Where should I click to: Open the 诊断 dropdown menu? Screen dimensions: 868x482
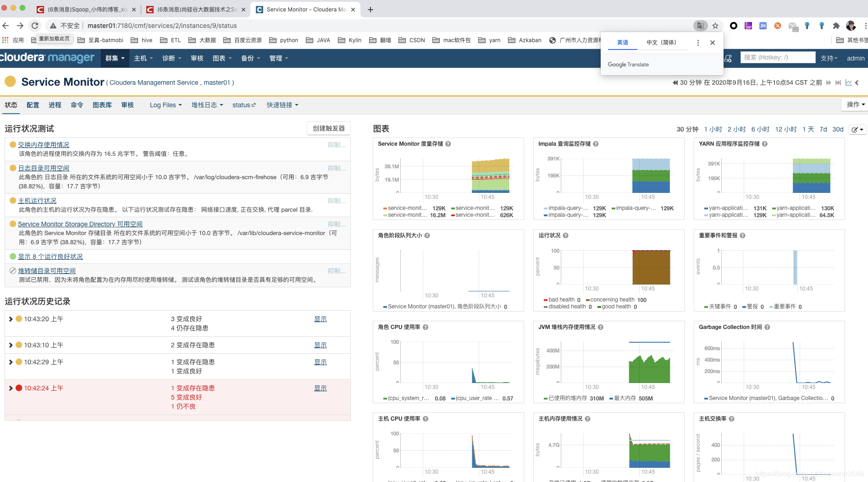coord(171,58)
